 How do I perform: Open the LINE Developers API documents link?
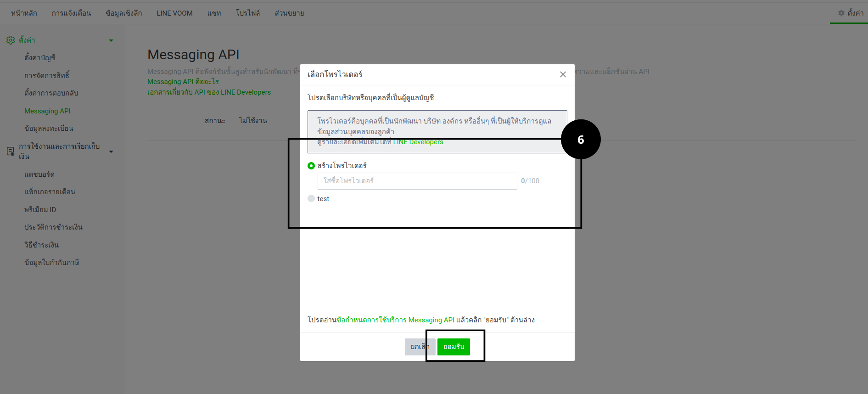[209, 92]
